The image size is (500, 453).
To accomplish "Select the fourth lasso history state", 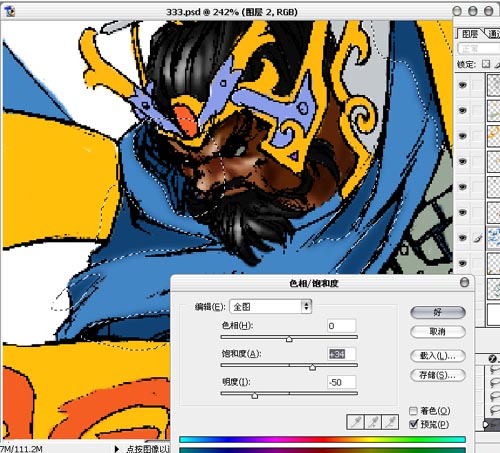I will 494,409.
